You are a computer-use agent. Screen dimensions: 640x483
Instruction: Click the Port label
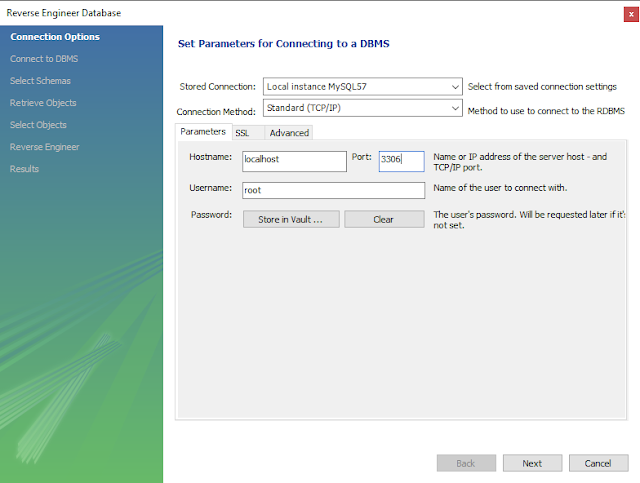tap(362, 157)
